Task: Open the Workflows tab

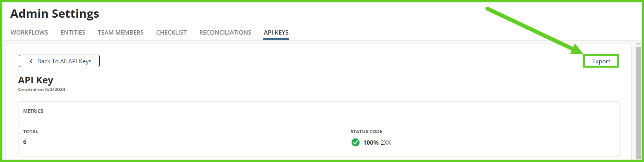Action: click(29, 33)
